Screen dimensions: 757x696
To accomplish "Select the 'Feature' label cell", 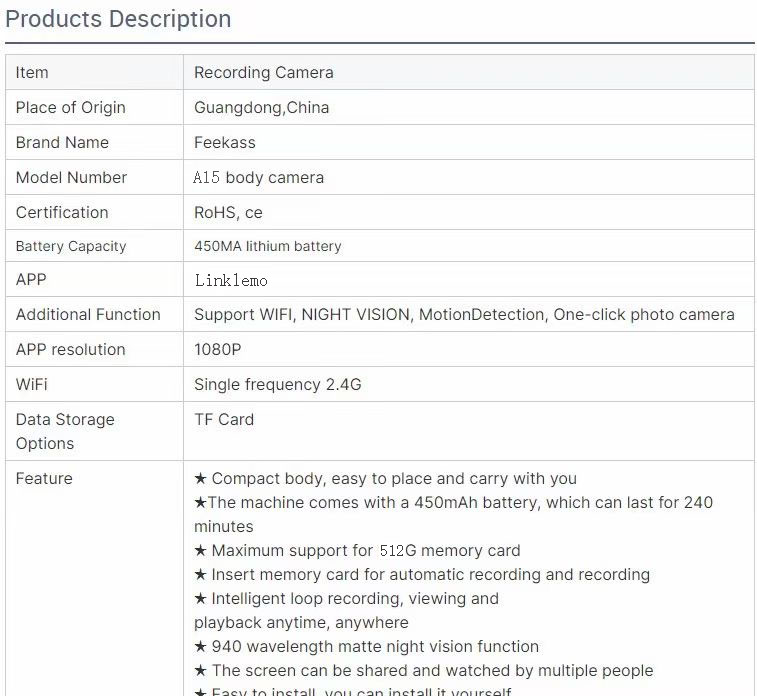I will pos(95,578).
